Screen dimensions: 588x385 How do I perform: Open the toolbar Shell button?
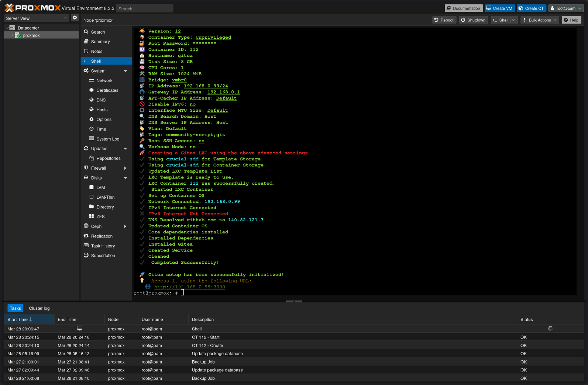coord(501,20)
